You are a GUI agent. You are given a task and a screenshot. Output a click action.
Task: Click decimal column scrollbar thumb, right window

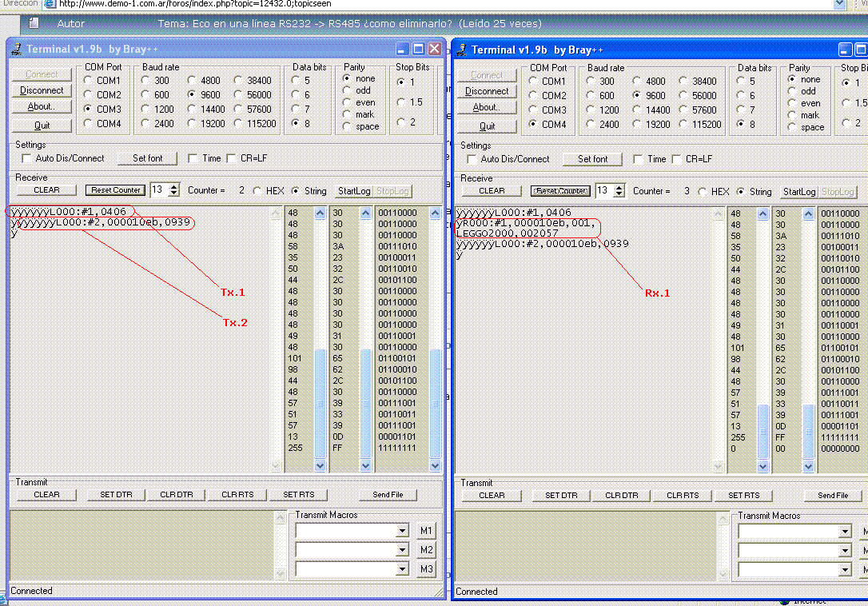pos(762,432)
